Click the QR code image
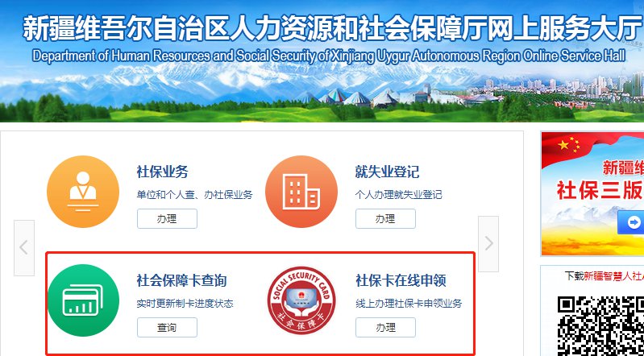This screenshot has width=644, height=356. 600,326
